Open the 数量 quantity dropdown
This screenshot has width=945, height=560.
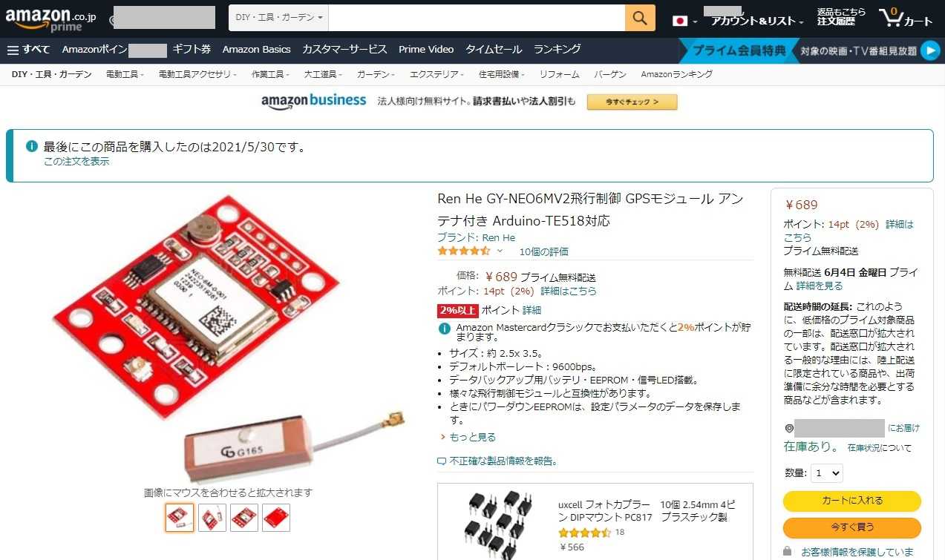827,472
